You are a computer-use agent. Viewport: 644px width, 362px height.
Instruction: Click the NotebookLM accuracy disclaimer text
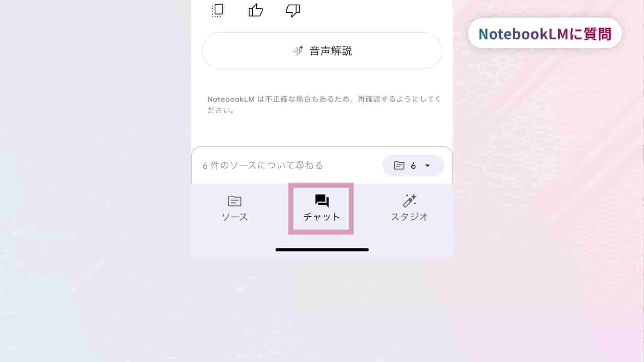tap(324, 104)
